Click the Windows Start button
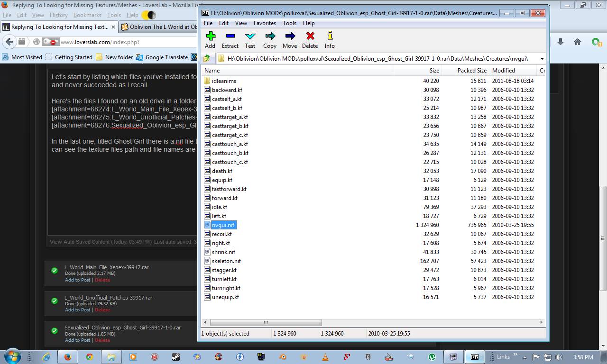The height and width of the screenshot is (364, 607). point(12,356)
